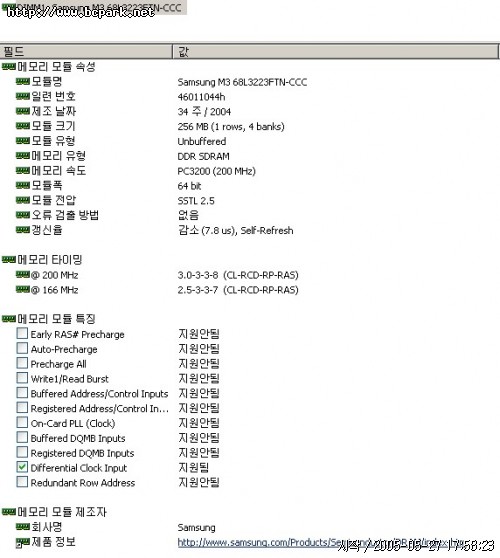Toggle Buffered Address/Control Inputs checkbox

(22, 393)
